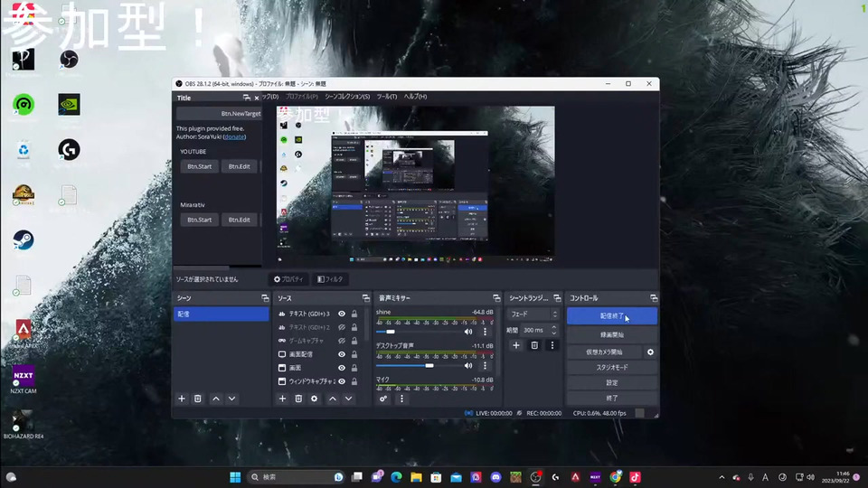Open transition properties three-dot menu
Screen dimensions: 868x488
(x=552, y=345)
